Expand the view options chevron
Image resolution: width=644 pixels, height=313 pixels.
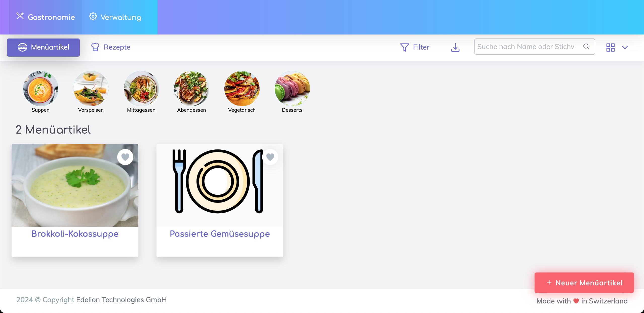coord(625,47)
